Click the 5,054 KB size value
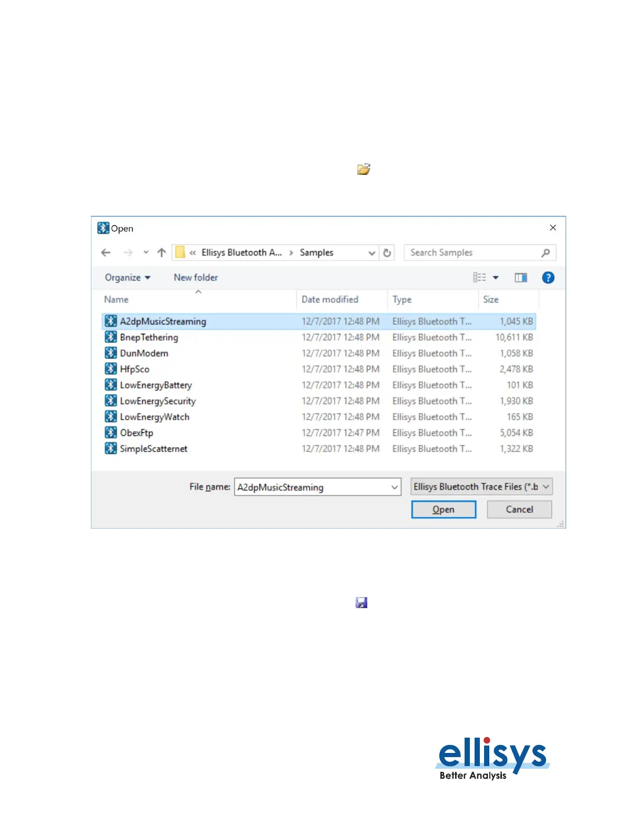Image resolution: width=644 pixels, height=834 pixels. [516, 433]
